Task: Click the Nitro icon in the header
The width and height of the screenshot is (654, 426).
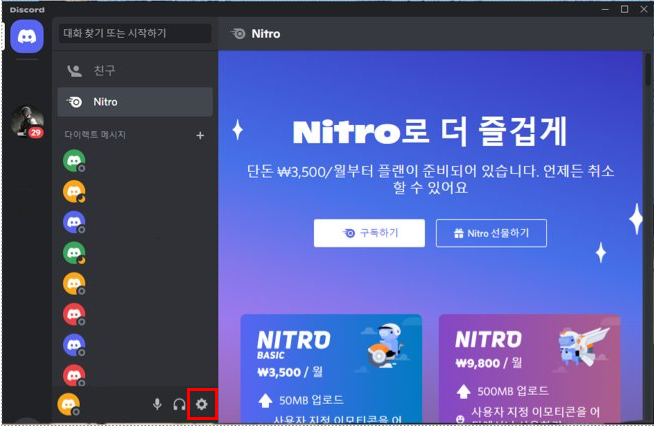Action: [238, 34]
